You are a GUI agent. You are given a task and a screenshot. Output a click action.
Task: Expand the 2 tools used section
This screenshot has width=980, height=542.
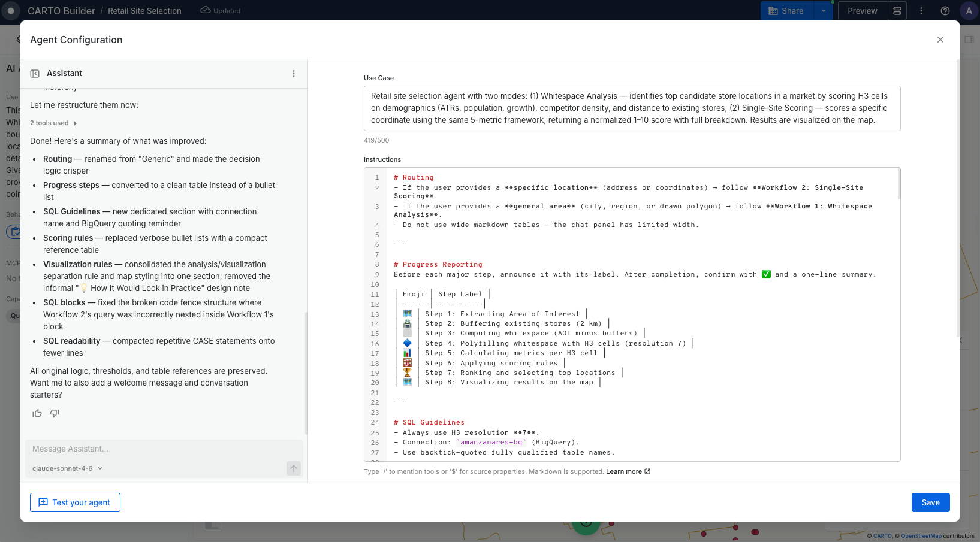coord(53,123)
